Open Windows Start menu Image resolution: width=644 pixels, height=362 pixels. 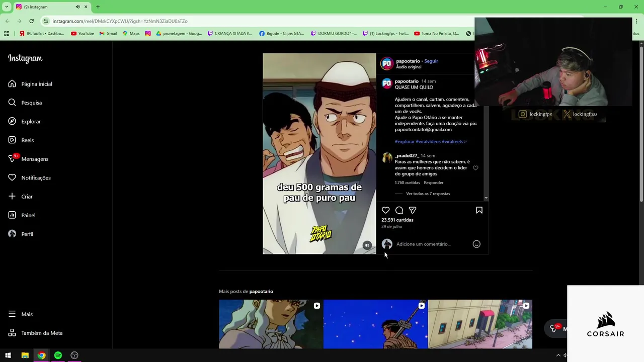click(8, 355)
